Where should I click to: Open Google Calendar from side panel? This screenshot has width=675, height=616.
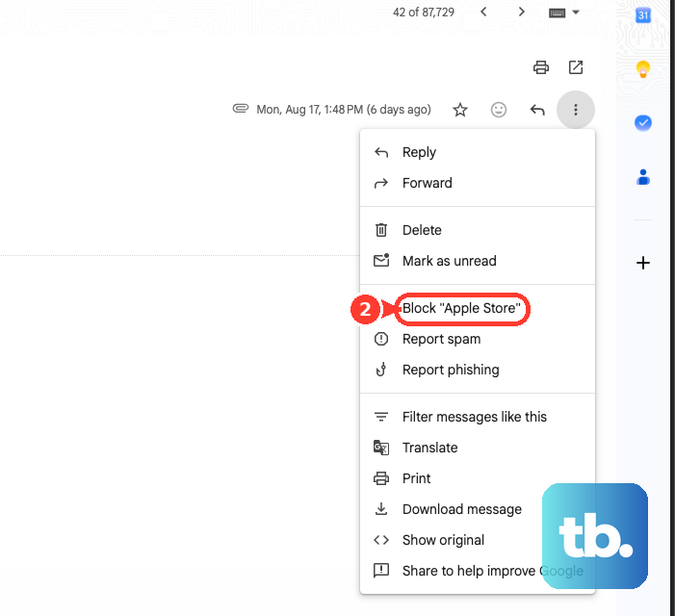(x=643, y=16)
